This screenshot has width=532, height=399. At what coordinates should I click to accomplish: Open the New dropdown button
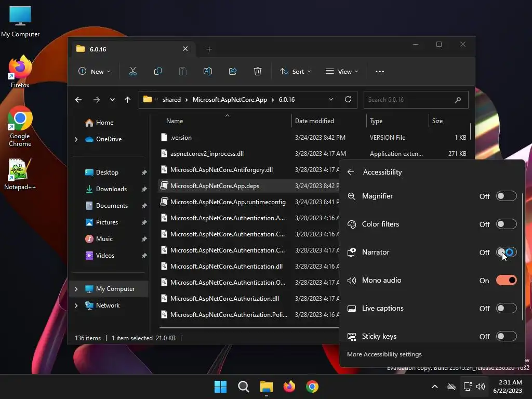tap(95, 72)
